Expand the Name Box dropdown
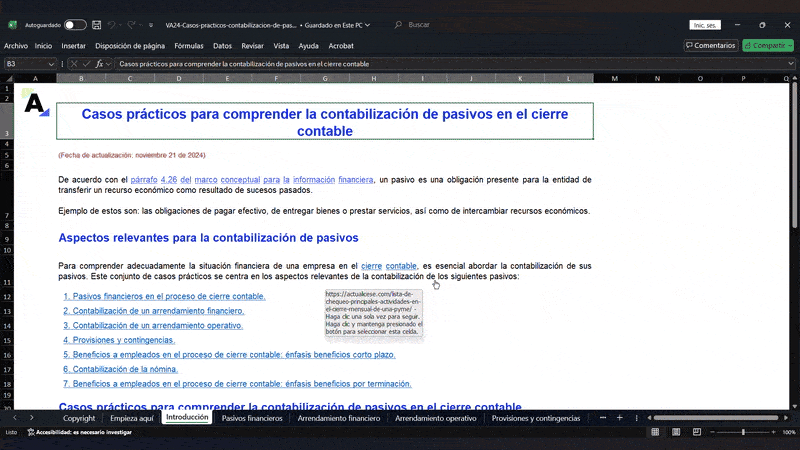 [x=53, y=64]
